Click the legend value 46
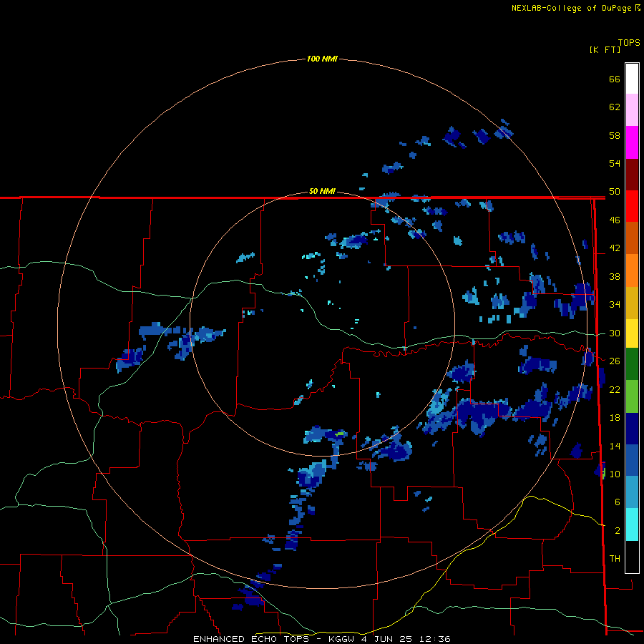644x644 pixels. tap(615, 220)
